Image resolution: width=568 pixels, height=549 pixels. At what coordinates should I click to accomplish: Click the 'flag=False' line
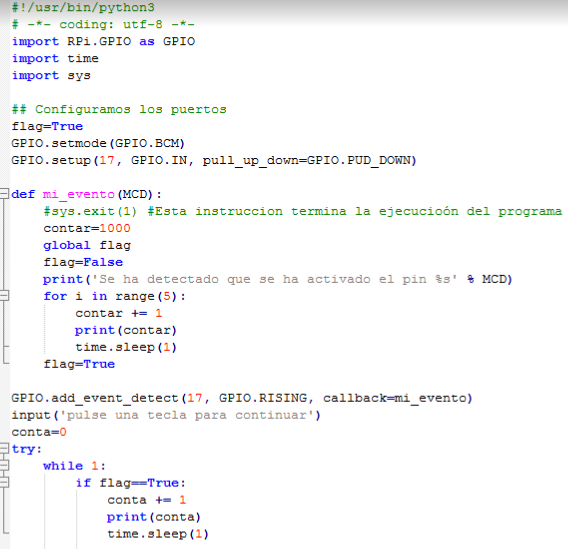(83, 262)
